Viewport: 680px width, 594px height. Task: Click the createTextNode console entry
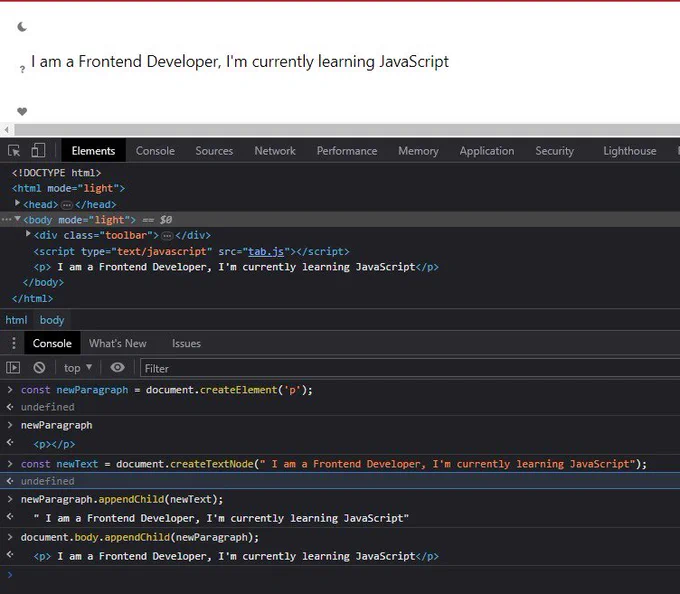333,464
